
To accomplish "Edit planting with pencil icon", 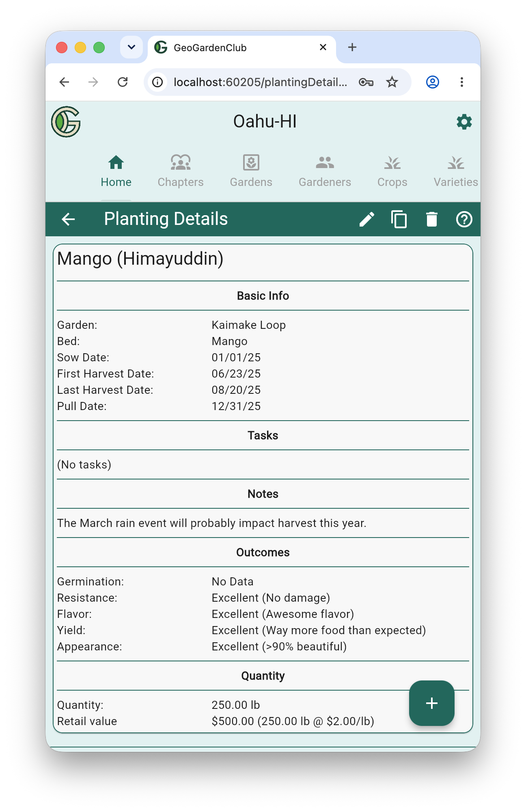I will click(366, 219).
